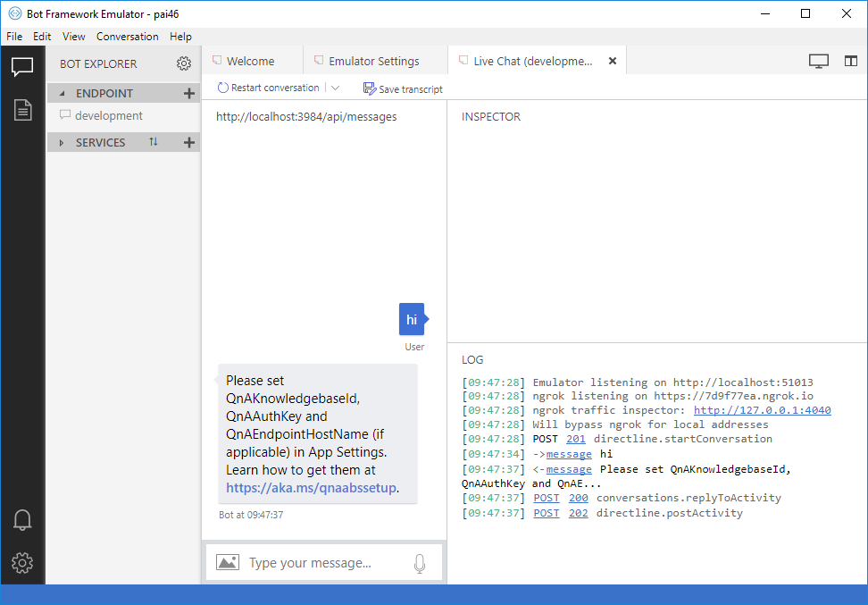This screenshot has width=868, height=605.
Task: Open the File menu
Action: [14, 37]
